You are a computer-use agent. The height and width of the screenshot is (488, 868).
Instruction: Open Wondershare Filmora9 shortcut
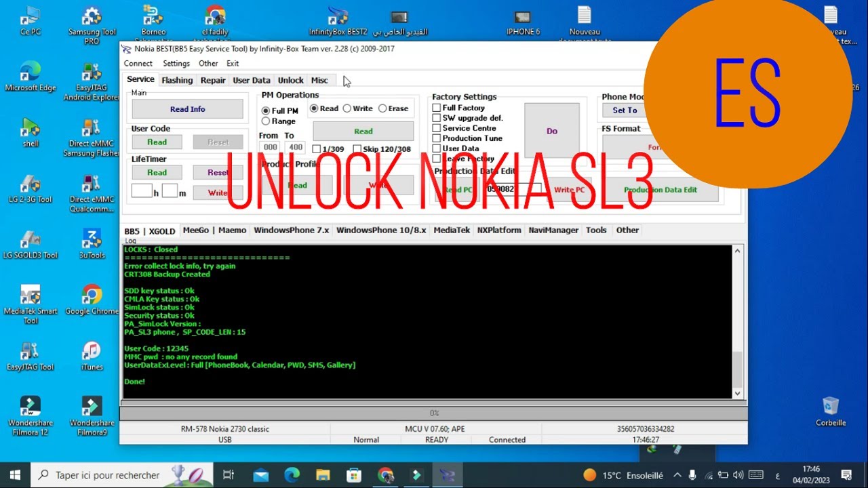92,416
